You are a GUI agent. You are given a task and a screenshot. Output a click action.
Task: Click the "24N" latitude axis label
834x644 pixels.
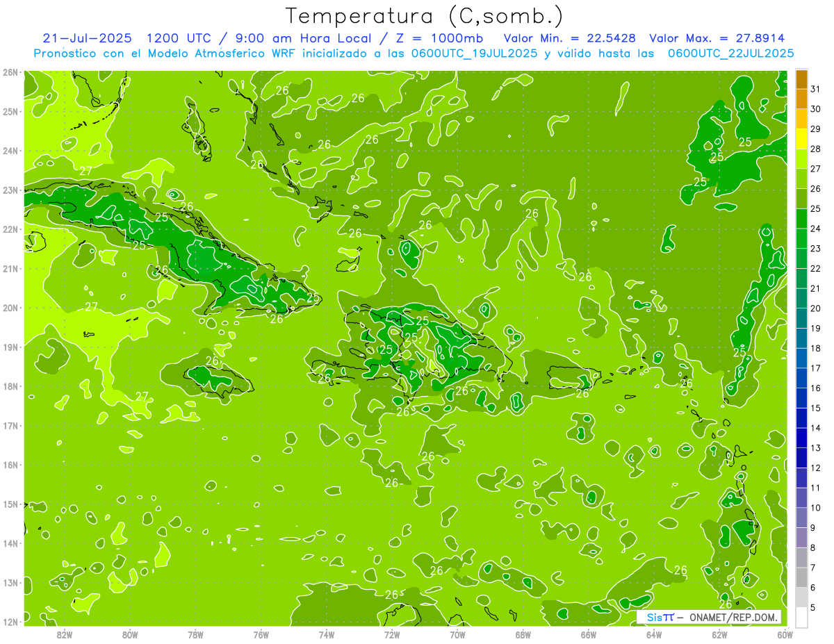(x=10, y=151)
